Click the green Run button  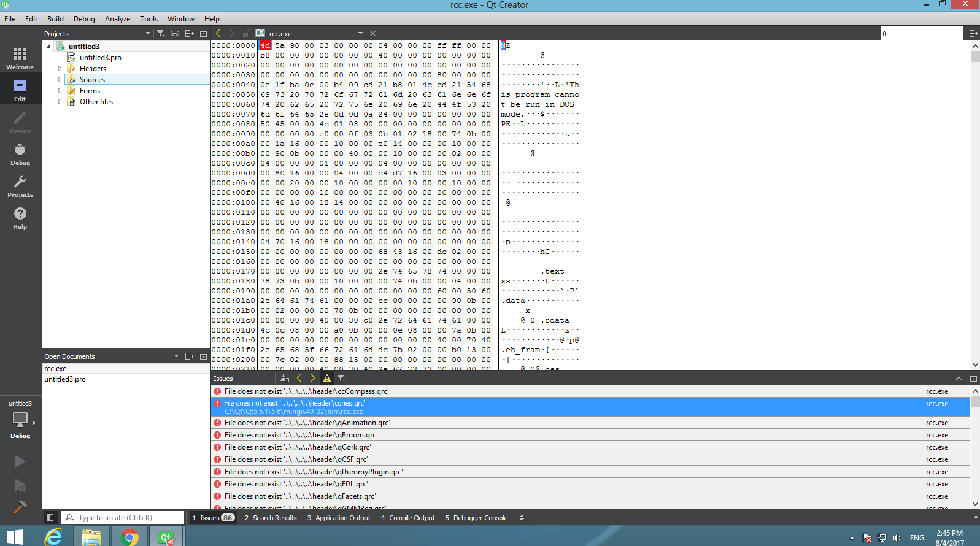coord(20,461)
